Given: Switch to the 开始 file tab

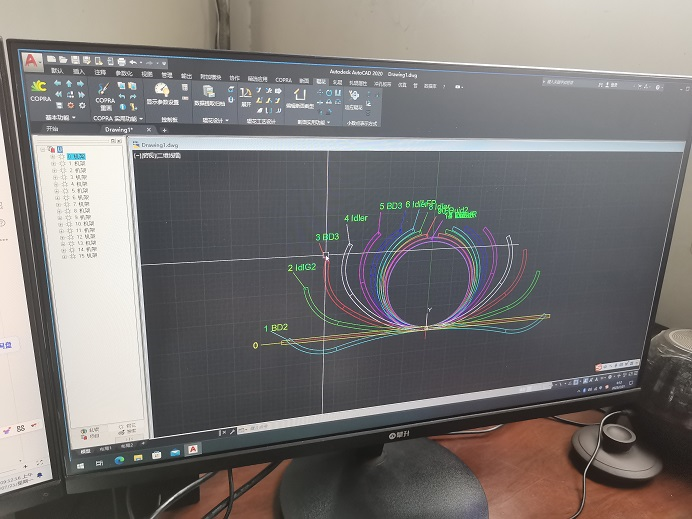Looking at the screenshot, I should tap(53, 129).
